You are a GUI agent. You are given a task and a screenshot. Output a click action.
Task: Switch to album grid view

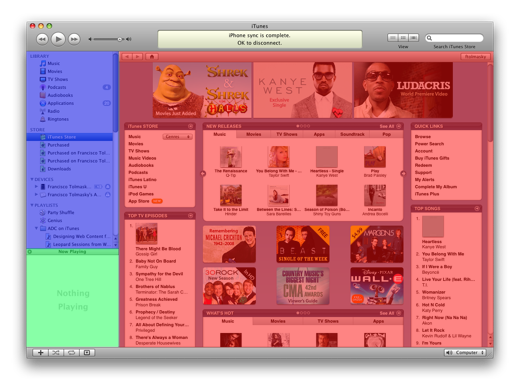(403, 38)
